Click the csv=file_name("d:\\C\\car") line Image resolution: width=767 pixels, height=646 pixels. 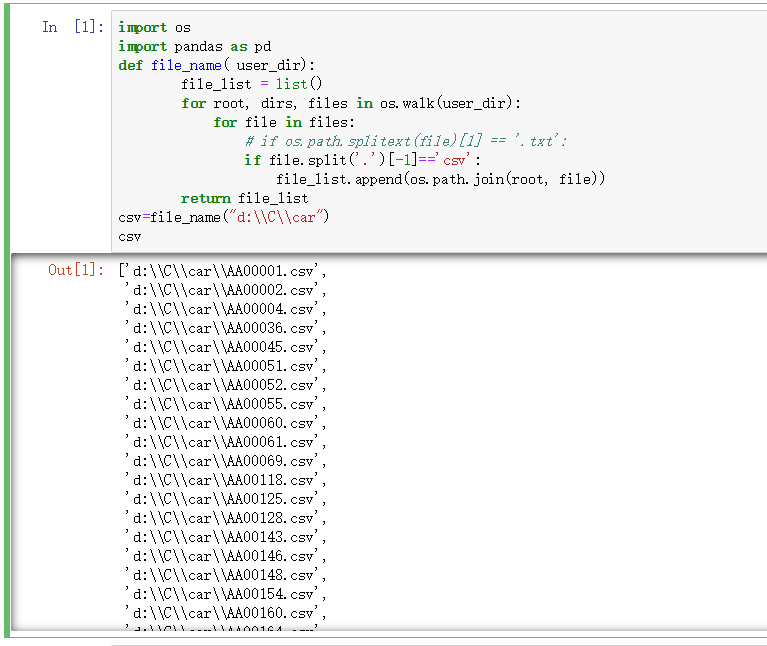224,217
